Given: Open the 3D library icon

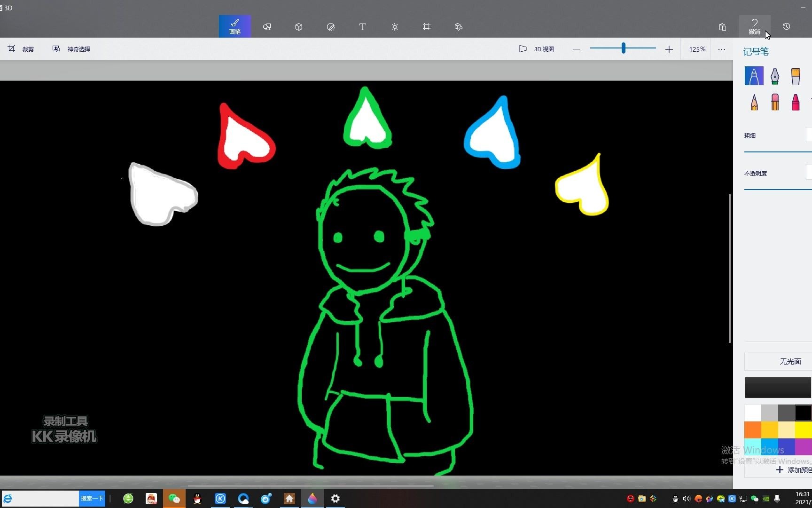Looking at the screenshot, I should [459, 27].
